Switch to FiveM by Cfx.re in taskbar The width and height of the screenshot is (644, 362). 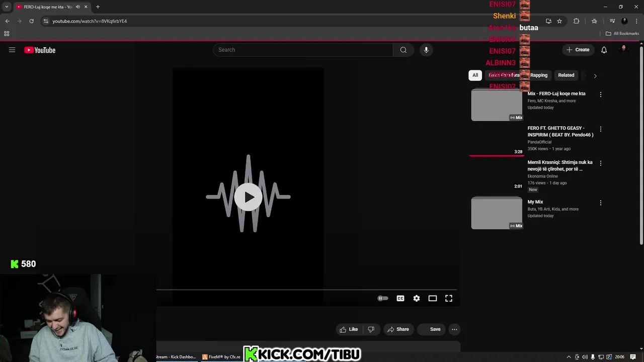click(x=221, y=357)
